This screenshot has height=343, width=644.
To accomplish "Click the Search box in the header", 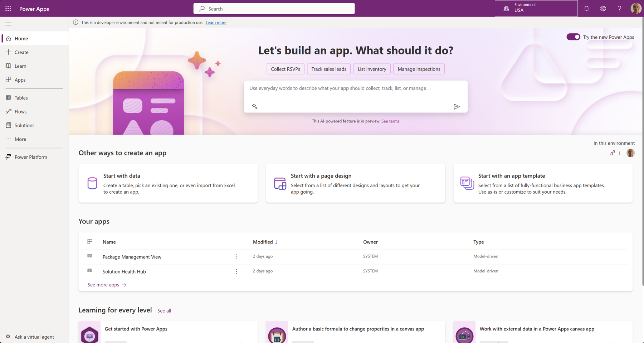I will click(x=274, y=9).
